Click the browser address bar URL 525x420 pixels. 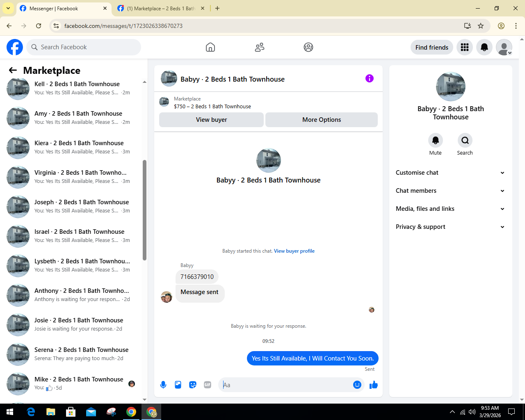(x=123, y=26)
